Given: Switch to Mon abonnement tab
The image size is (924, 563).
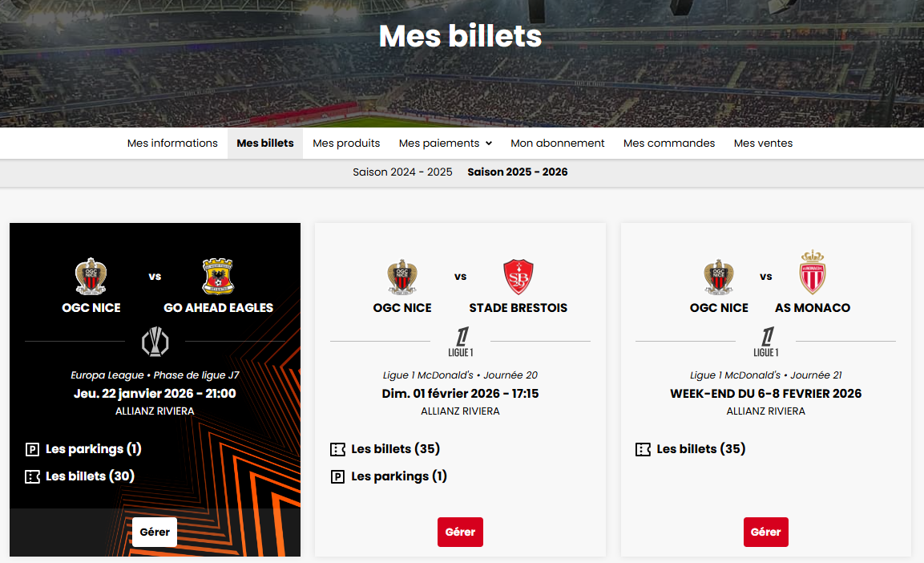Looking at the screenshot, I should point(558,144).
